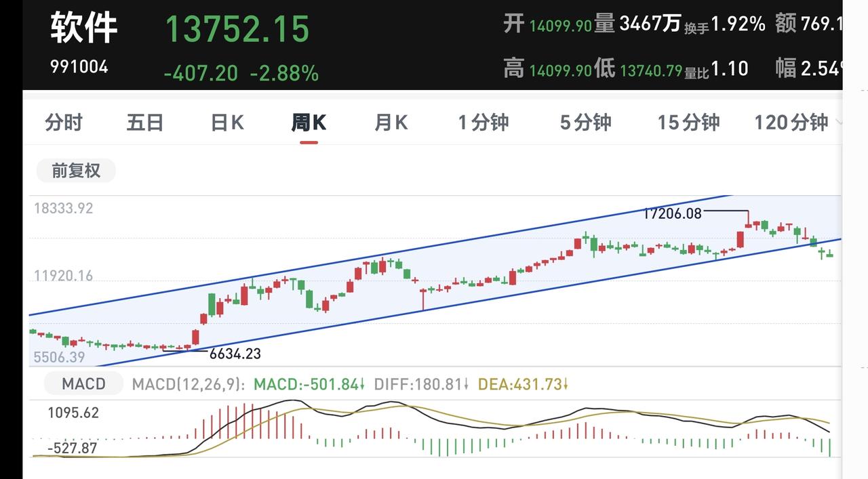Screen dimensions: 868x479
Task: Click the 前复权 adjustment button
Action: coord(76,171)
